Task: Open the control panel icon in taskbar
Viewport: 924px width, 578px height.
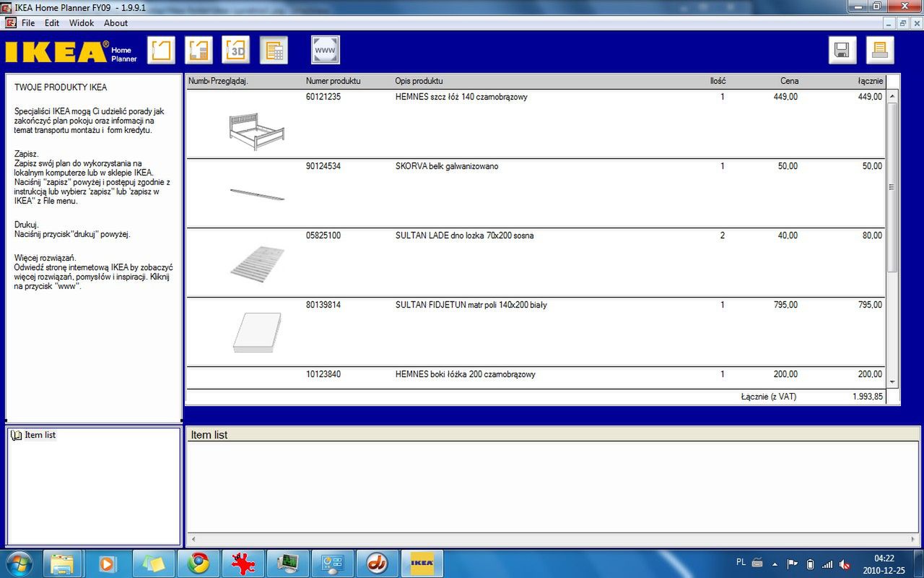Action: [x=333, y=563]
